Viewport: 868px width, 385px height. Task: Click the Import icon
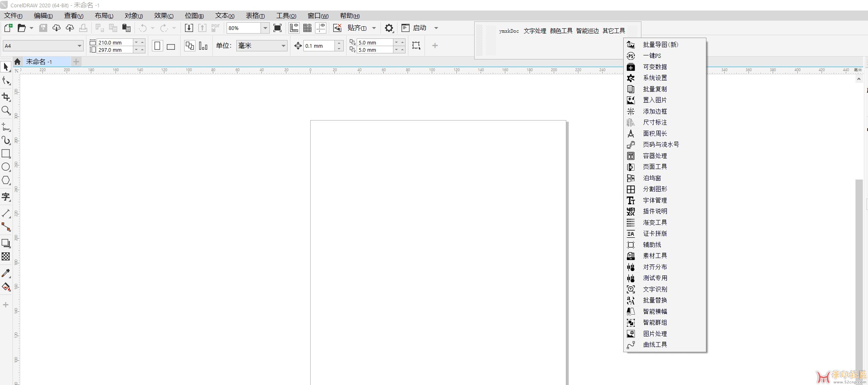[x=189, y=28]
